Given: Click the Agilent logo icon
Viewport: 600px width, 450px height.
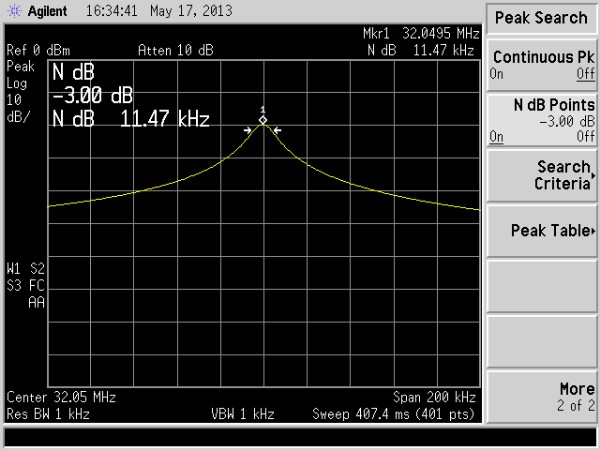Looking at the screenshot, I should [x=14, y=11].
